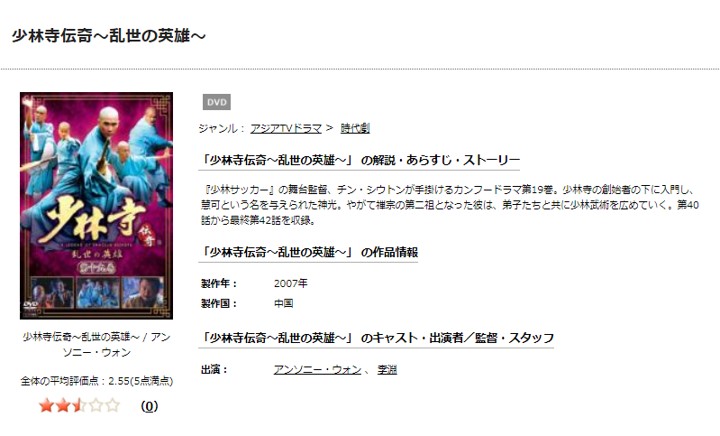720x436 pixels.
Task: Click the の作品情報 section heading
Action: tap(309, 252)
